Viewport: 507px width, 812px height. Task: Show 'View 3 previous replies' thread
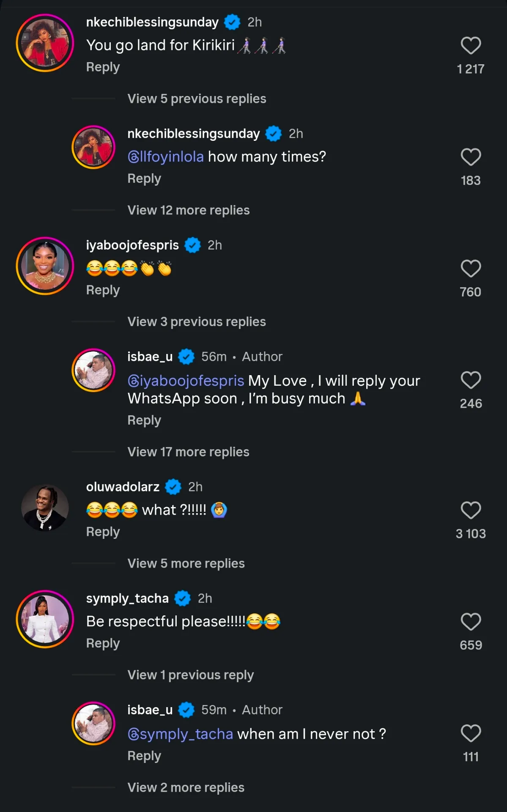[197, 321]
